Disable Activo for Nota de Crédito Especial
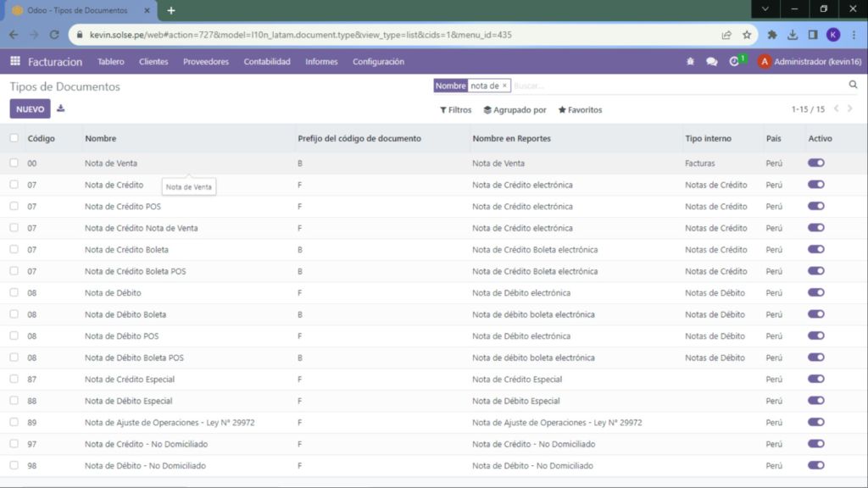The width and height of the screenshot is (868, 488). click(x=815, y=379)
